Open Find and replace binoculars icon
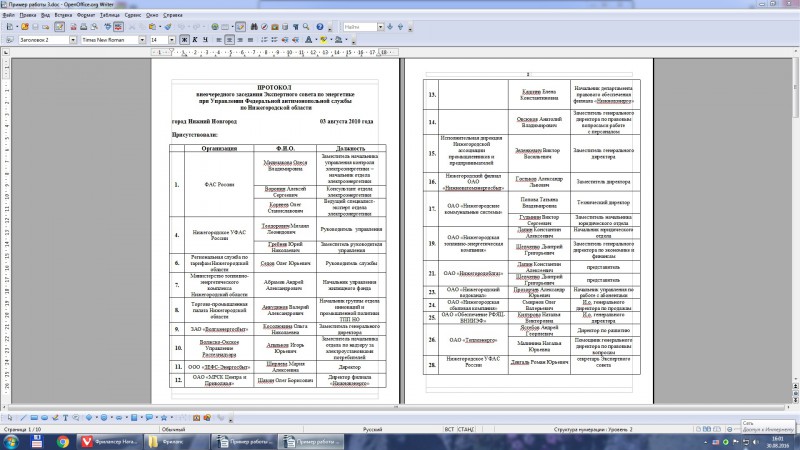Viewport: 800px width, 450px height. point(254,27)
